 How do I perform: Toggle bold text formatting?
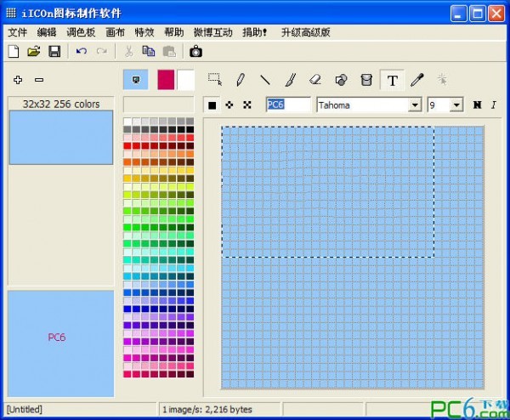tap(477, 105)
